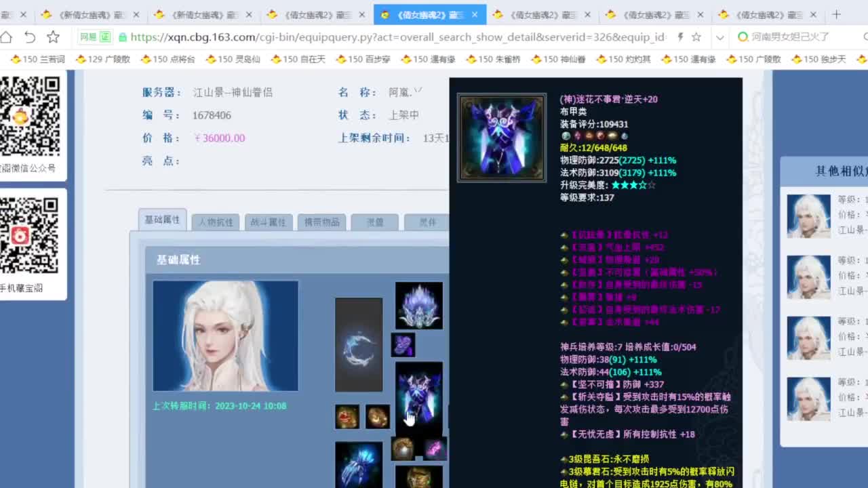Expand the small chevron beside name 阿嵐
The height and width of the screenshot is (488, 868).
(418, 89)
